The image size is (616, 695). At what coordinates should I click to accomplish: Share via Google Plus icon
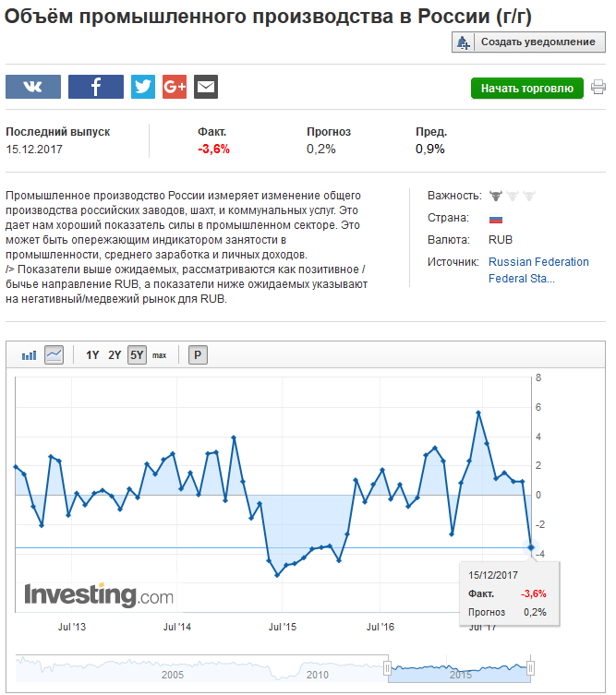point(175,87)
